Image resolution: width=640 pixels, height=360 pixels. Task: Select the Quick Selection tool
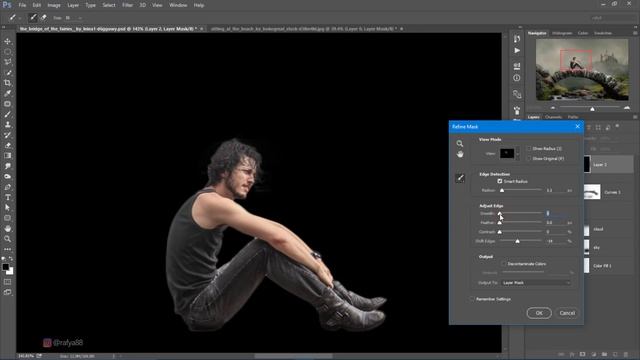[8, 73]
